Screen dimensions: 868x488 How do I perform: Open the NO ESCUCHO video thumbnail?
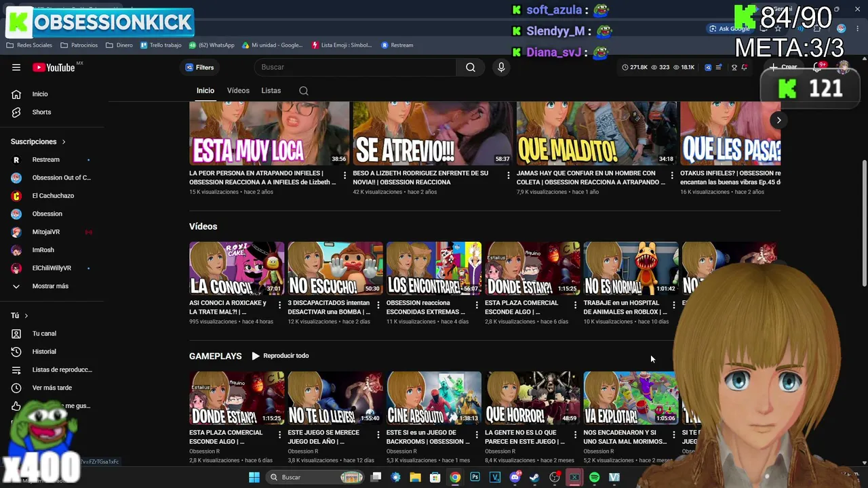(x=335, y=268)
